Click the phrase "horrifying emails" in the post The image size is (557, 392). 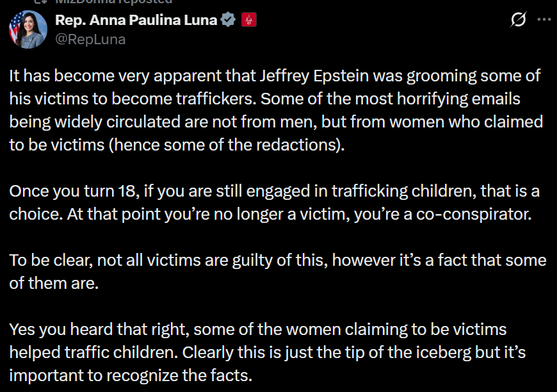[460, 99]
